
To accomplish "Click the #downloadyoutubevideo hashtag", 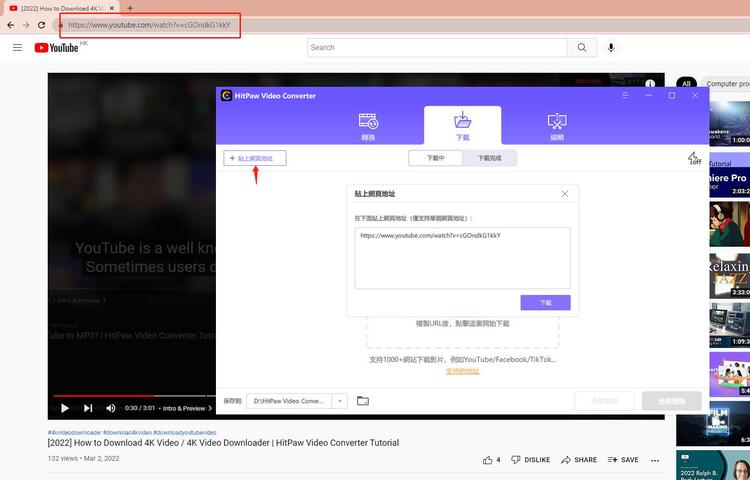I will pyautogui.click(x=185, y=432).
